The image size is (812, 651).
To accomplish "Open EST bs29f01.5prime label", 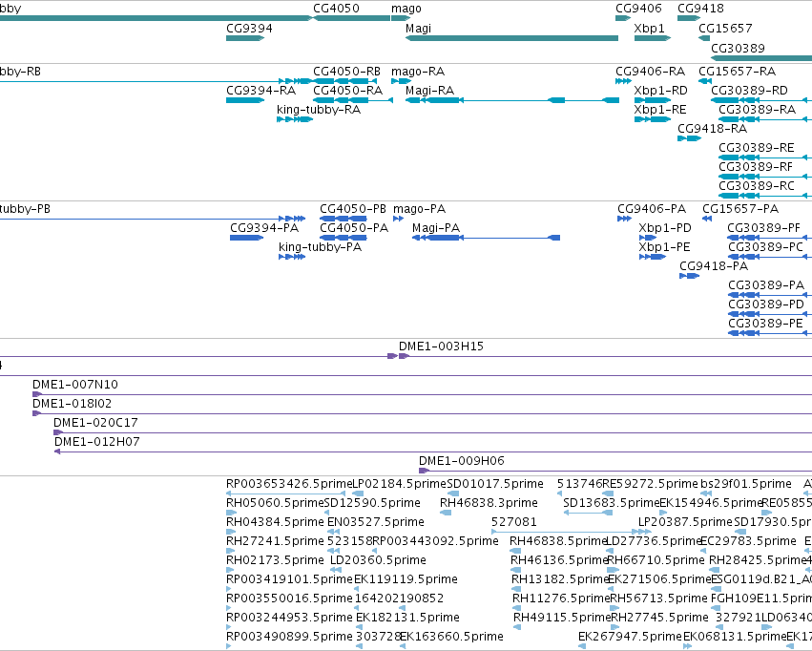I will pyautogui.click(x=746, y=485).
